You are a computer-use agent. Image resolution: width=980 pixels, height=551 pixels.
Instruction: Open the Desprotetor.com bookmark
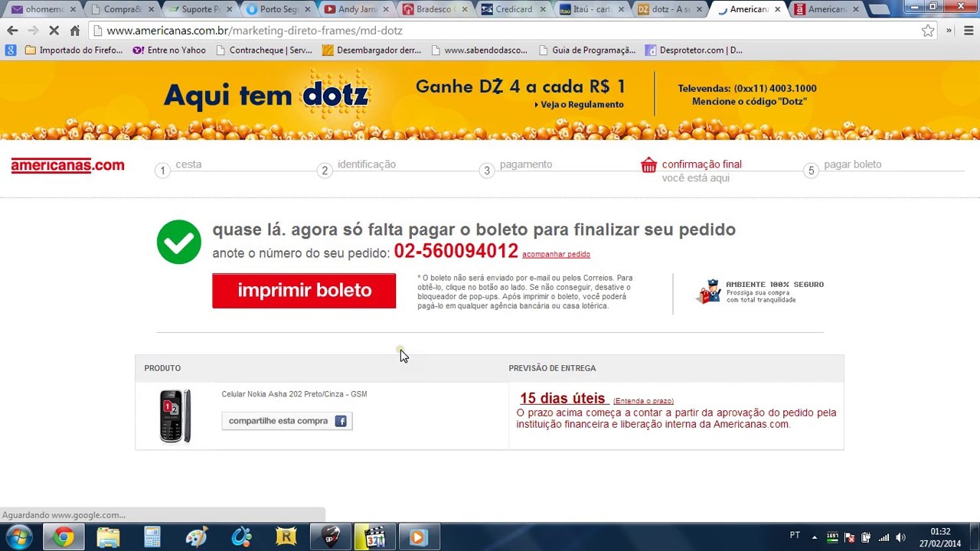click(694, 51)
